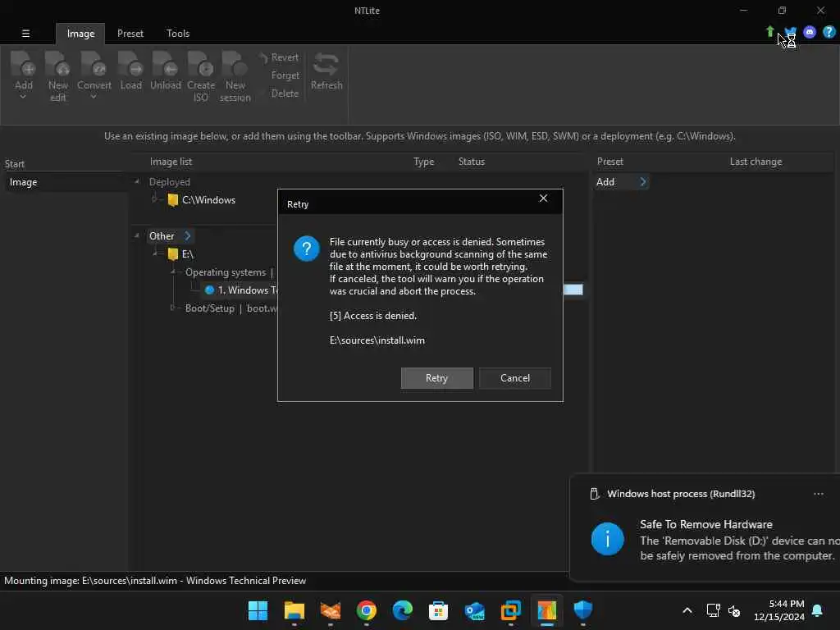Click the Image list column header

coord(171,162)
